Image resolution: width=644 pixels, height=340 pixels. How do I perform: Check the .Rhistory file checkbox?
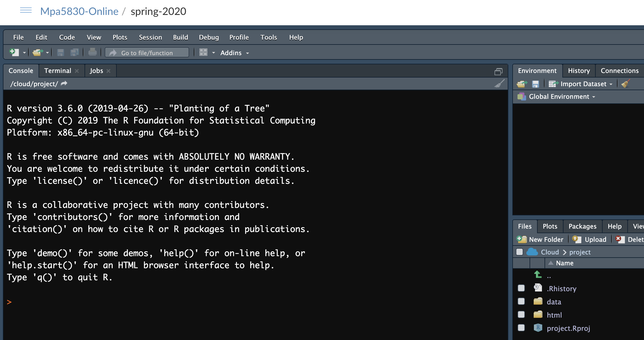coord(521,288)
